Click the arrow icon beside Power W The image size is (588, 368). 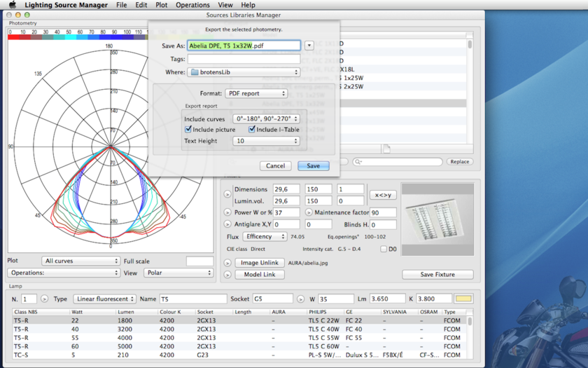coord(227,212)
